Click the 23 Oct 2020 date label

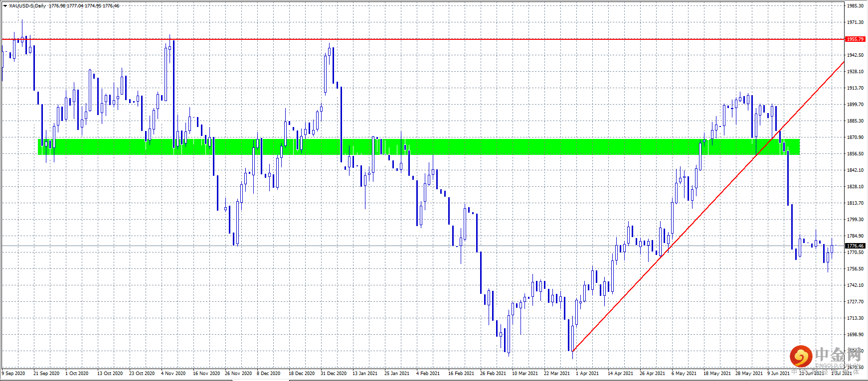click(142, 374)
